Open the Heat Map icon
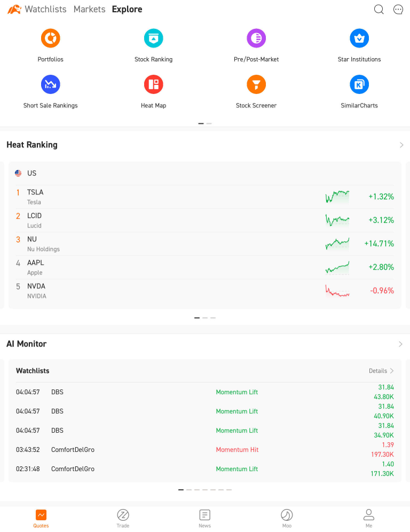Screen dimensions: 410x532 point(153,84)
